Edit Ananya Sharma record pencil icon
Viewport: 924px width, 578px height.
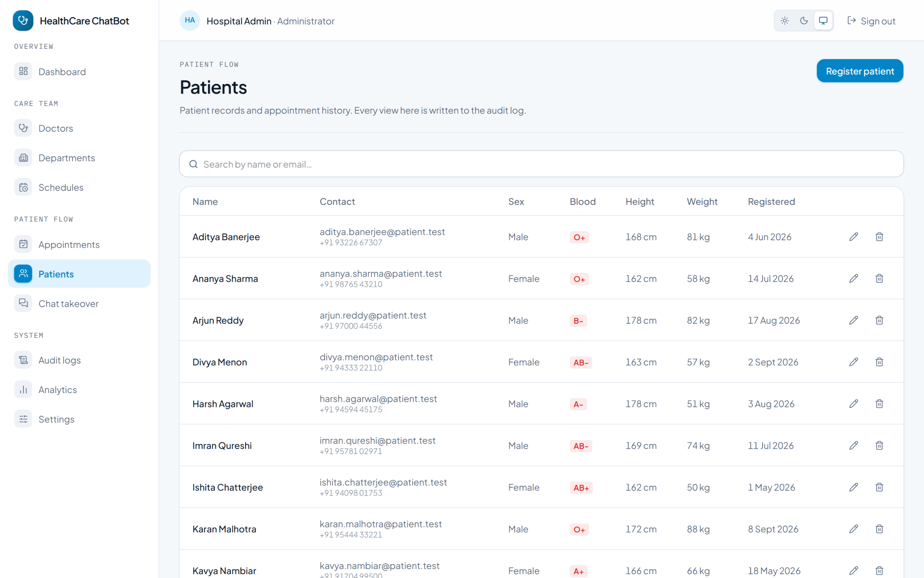click(x=854, y=278)
